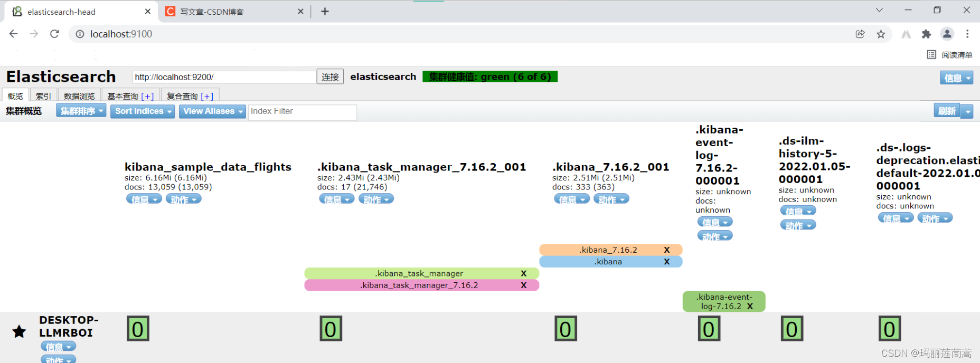This screenshot has width=980, height=363.
Task: Open the 概览 overview tab
Action: (15, 95)
